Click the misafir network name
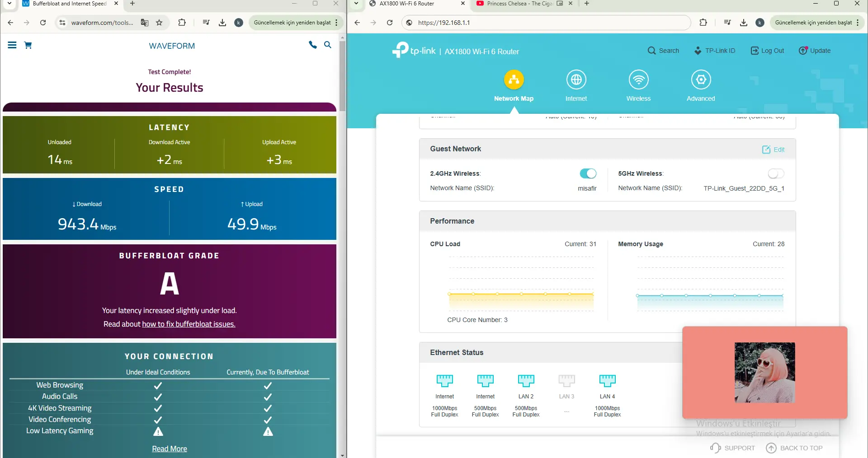Image resolution: width=868 pixels, height=458 pixels. [x=587, y=188]
